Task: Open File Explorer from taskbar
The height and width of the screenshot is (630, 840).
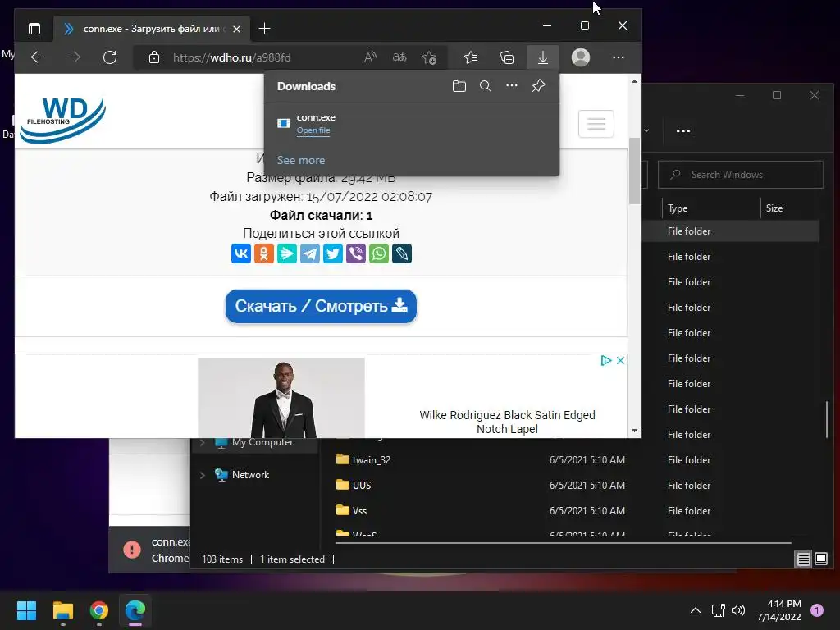Action: 62,610
